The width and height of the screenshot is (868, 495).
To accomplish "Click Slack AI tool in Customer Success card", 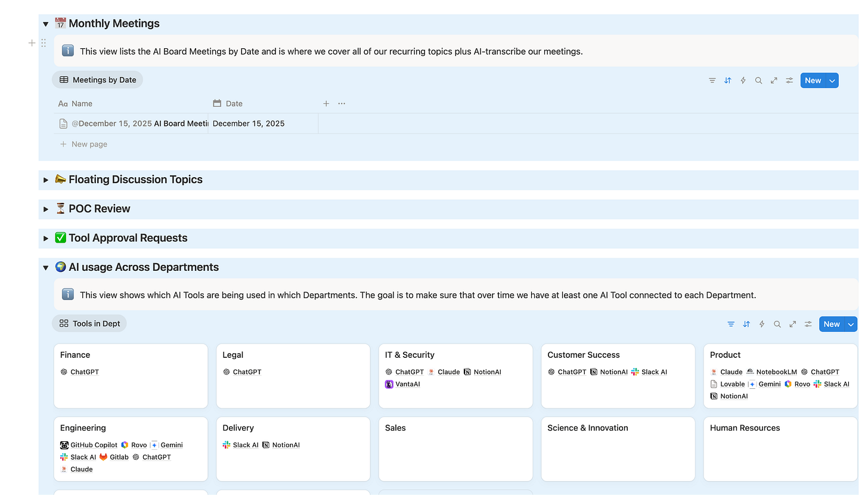I will (649, 372).
